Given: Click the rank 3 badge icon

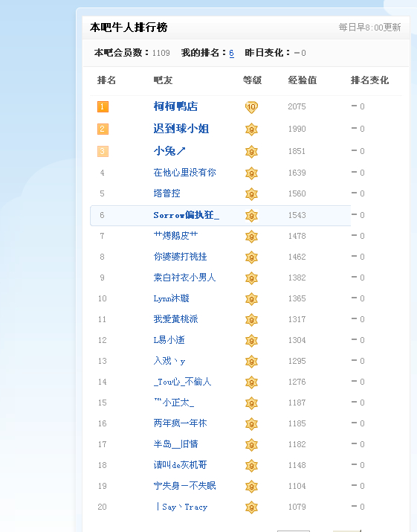Looking at the screenshot, I should [103, 151].
